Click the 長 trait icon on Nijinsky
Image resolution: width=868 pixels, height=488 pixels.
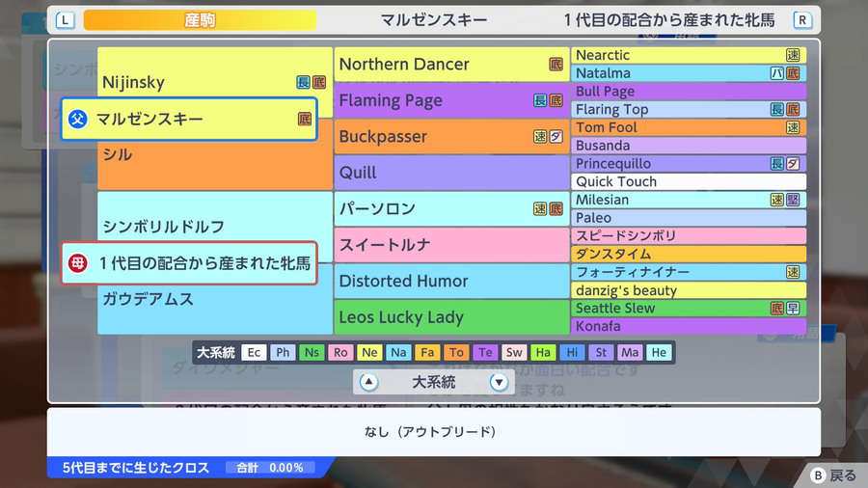coord(303,82)
